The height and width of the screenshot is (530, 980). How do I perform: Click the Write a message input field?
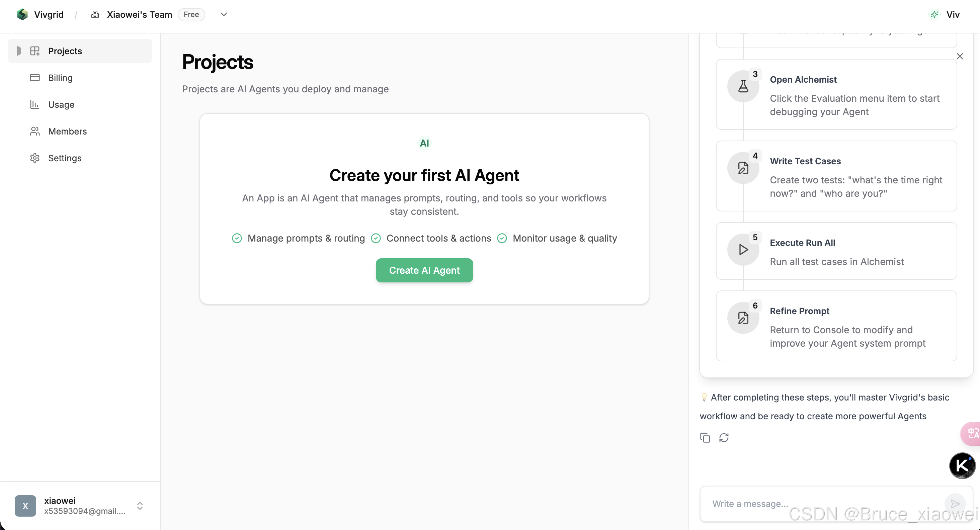pyautogui.click(x=822, y=504)
